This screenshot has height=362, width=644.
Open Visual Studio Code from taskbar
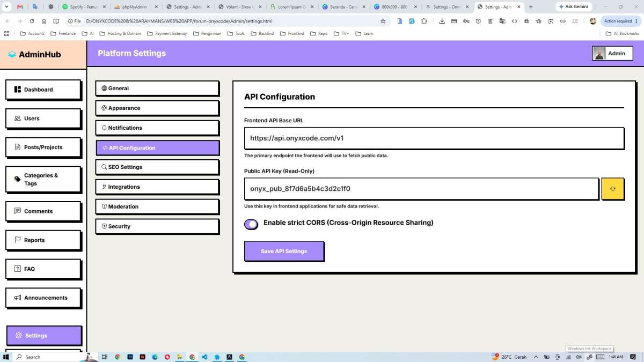204,357
